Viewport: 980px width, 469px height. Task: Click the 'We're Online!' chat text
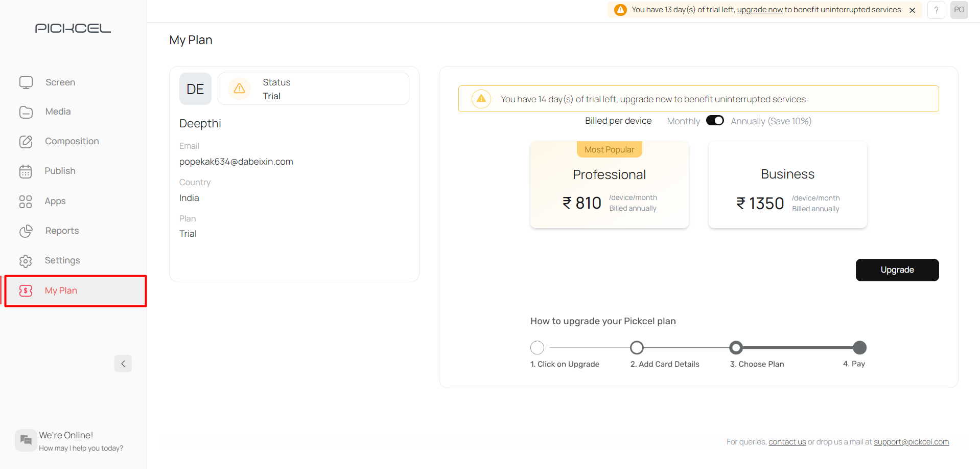click(66, 435)
